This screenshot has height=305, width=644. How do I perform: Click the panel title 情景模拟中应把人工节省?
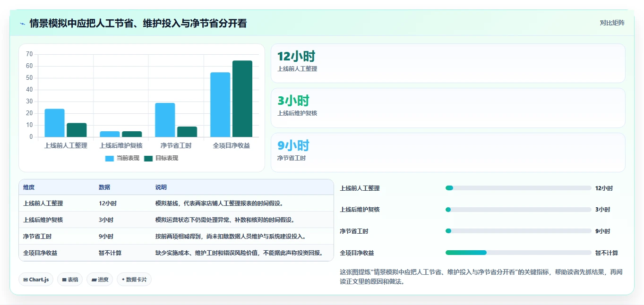tap(138, 24)
